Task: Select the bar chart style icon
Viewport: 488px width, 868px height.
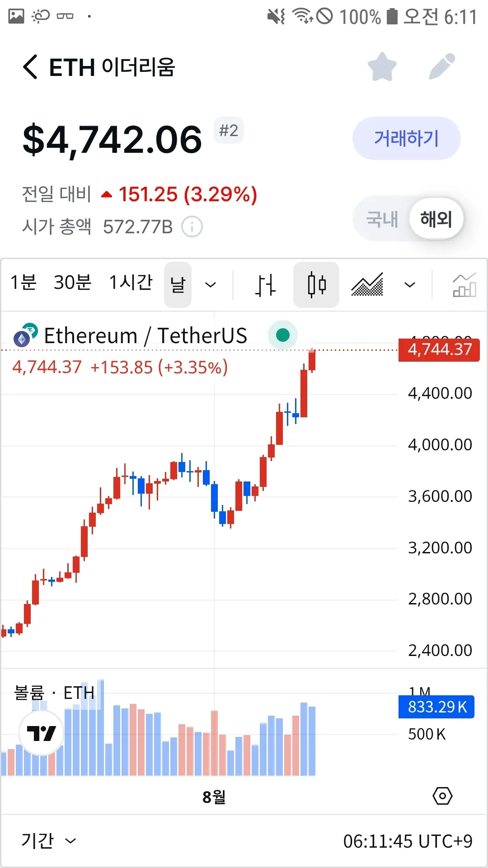Action: (265, 285)
